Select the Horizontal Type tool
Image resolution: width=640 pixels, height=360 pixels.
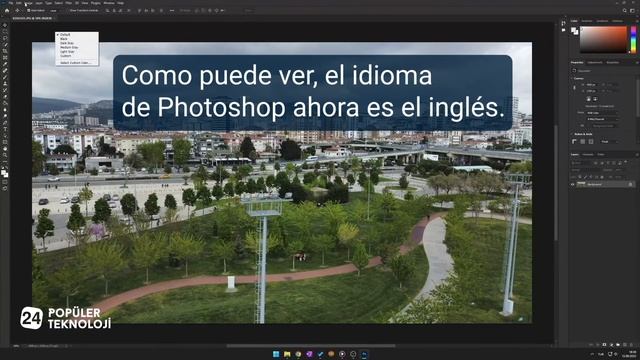tap(5, 129)
